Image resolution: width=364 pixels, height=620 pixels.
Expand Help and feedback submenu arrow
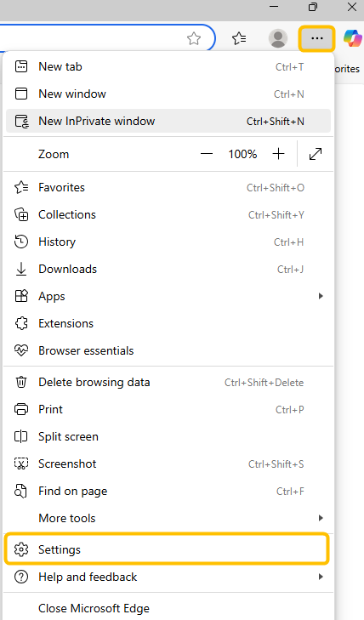click(x=321, y=577)
